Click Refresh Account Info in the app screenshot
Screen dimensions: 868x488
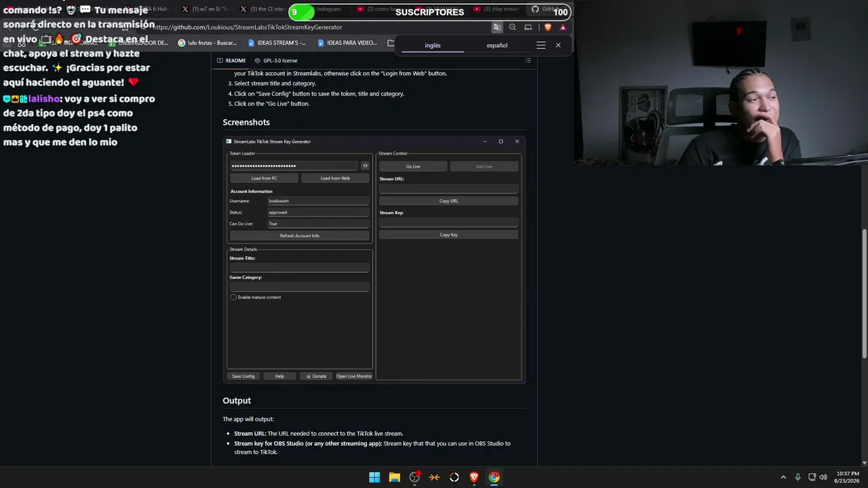(300, 236)
